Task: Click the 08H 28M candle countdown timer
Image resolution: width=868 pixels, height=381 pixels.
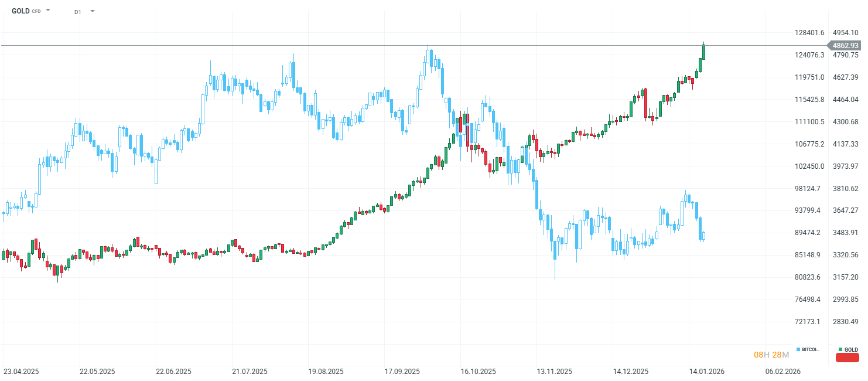Action: tap(771, 354)
